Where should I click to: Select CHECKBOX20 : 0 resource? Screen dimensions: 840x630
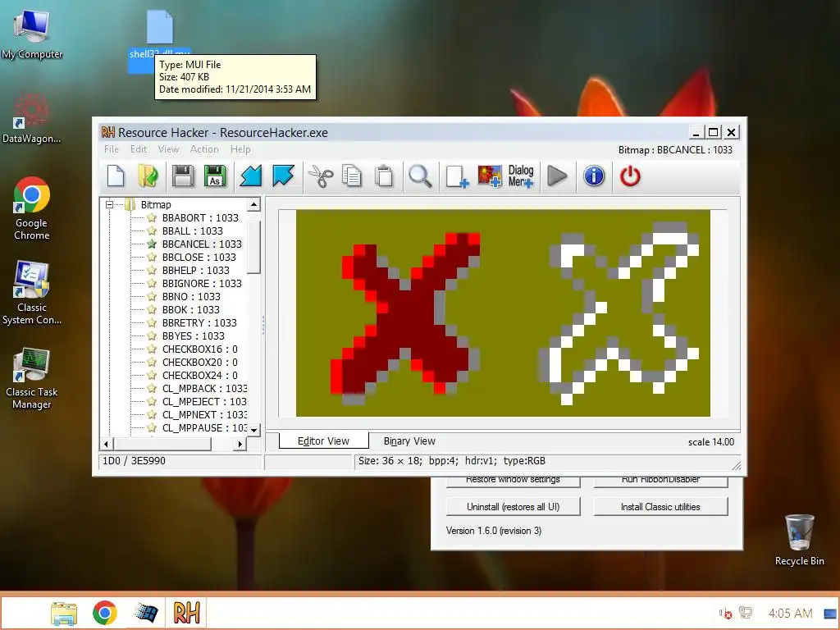coord(200,362)
